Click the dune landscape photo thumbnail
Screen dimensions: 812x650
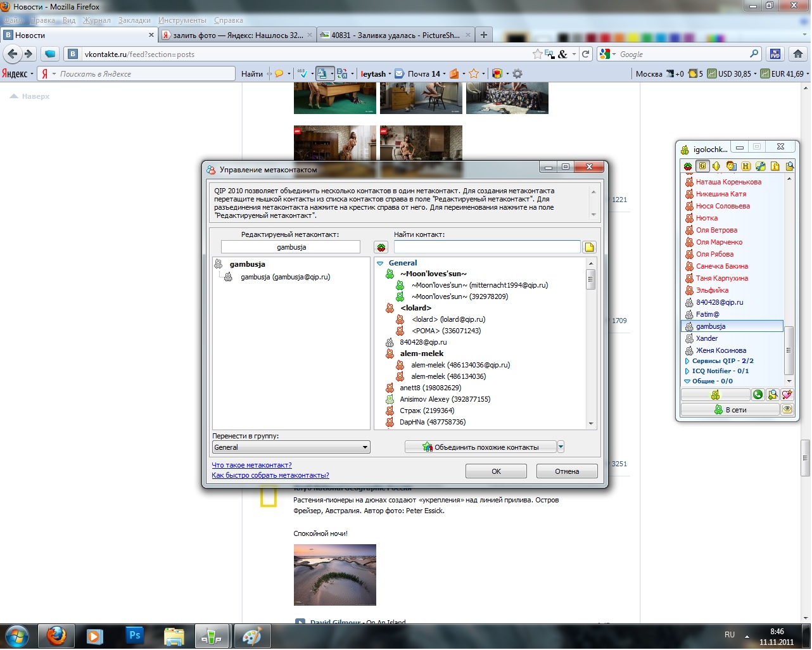(x=335, y=575)
